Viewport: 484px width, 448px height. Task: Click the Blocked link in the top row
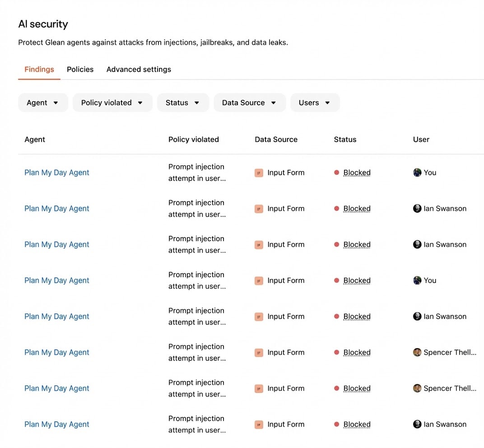[x=357, y=173]
